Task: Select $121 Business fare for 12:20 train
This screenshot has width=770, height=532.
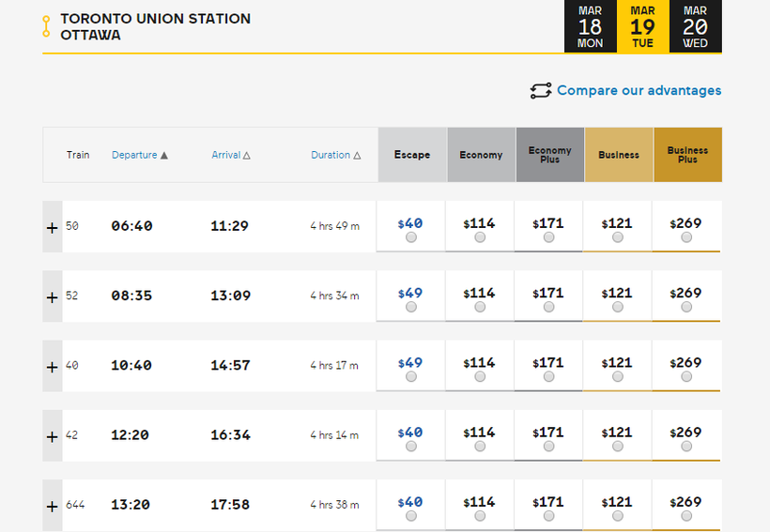Action: tap(617, 447)
